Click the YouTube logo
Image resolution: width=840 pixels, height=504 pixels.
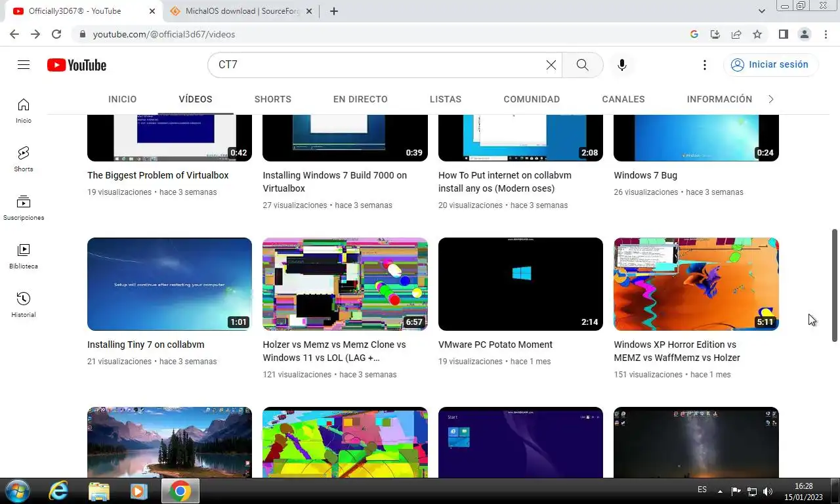(x=77, y=65)
